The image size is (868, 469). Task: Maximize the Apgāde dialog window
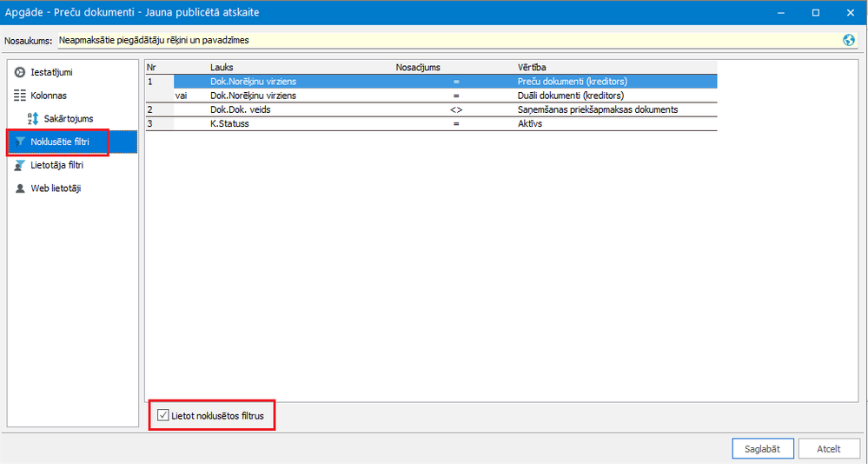coord(815,12)
